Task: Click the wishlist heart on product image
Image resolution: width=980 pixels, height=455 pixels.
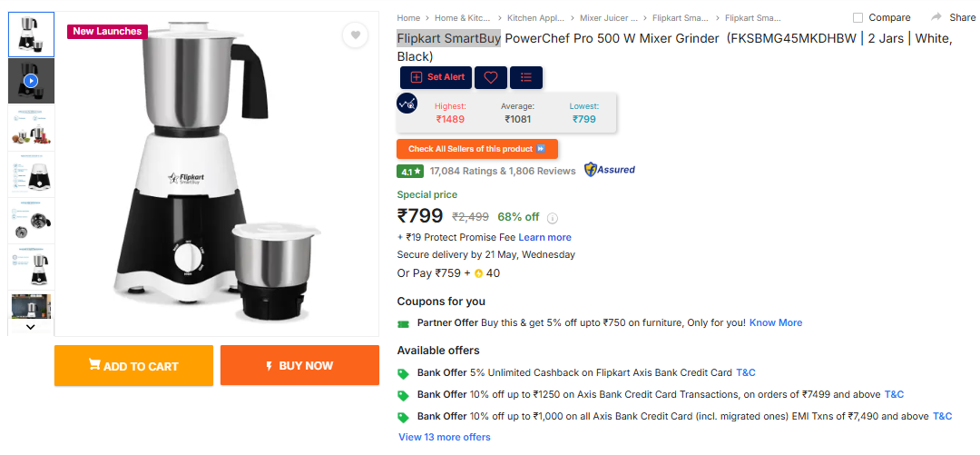Action: [x=356, y=35]
